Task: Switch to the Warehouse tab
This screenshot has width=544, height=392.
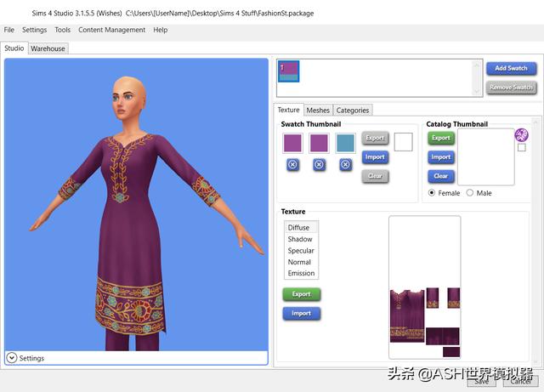Action: (48, 48)
